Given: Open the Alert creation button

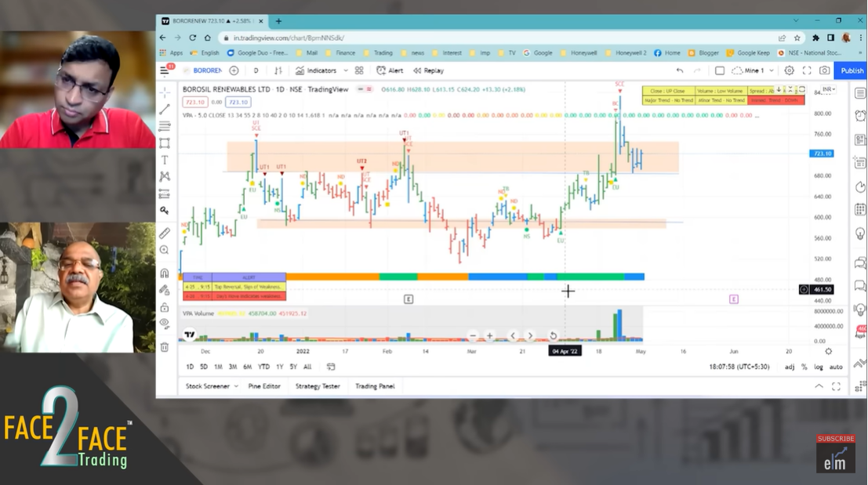Looking at the screenshot, I should (390, 71).
